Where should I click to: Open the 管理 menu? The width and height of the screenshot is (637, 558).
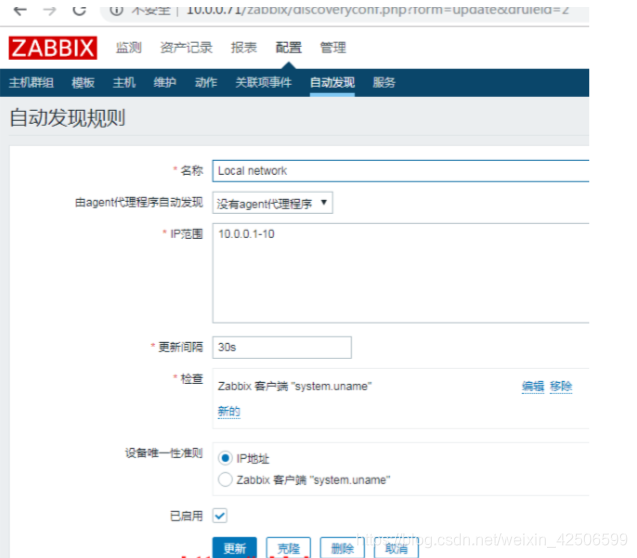point(333,48)
